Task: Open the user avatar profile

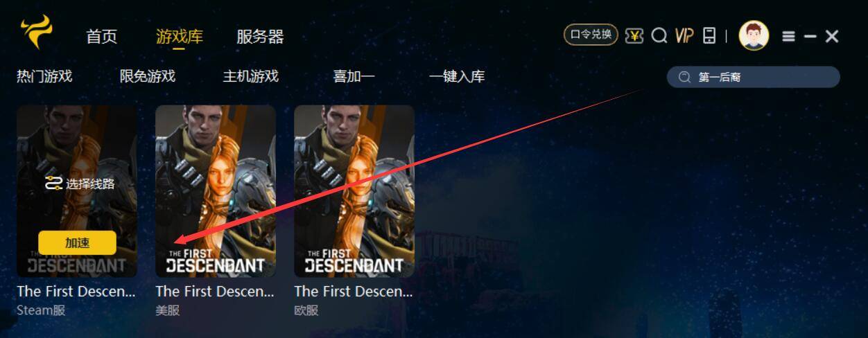Action: [754, 35]
